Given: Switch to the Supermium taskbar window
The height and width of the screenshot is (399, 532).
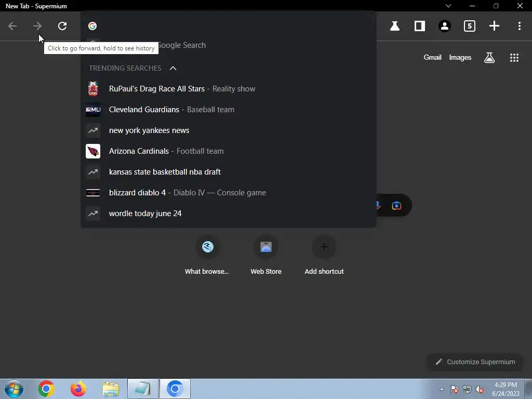Looking at the screenshot, I should click(x=175, y=389).
